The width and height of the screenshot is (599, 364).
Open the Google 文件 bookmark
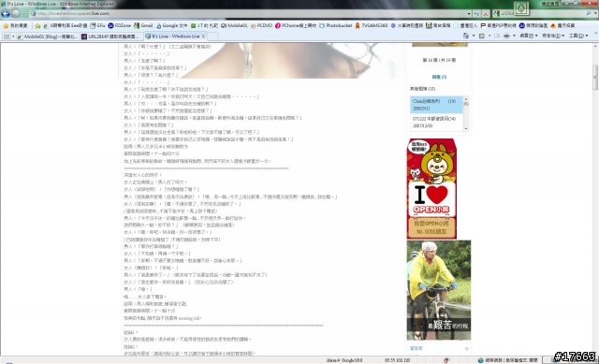click(171, 25)
